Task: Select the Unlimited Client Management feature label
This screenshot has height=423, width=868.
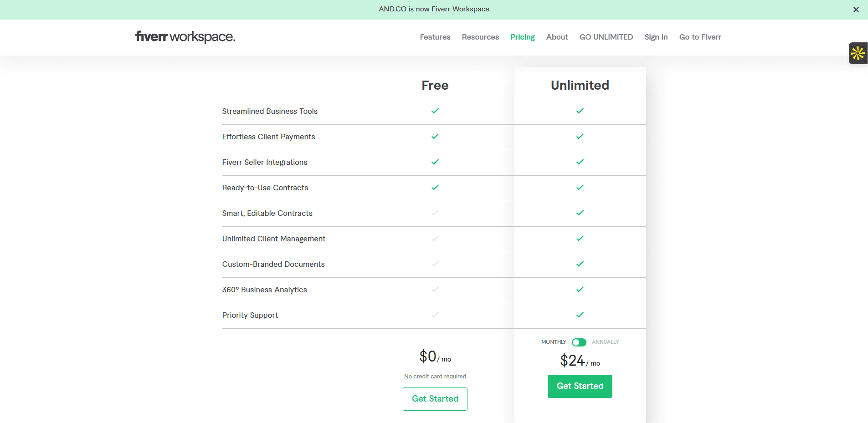Action: click(274, 239)
